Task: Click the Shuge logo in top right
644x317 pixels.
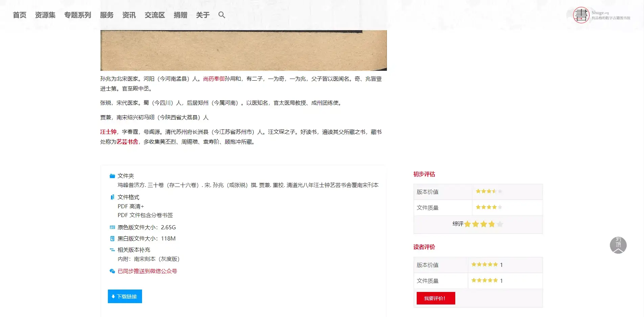Action: (x=581, y=15)
